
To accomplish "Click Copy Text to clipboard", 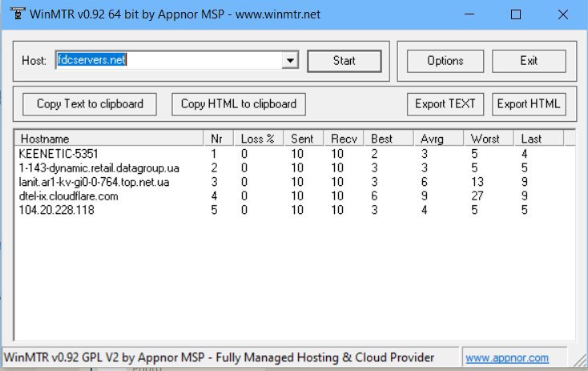I will pyautogui.click(x=90, y=104).
